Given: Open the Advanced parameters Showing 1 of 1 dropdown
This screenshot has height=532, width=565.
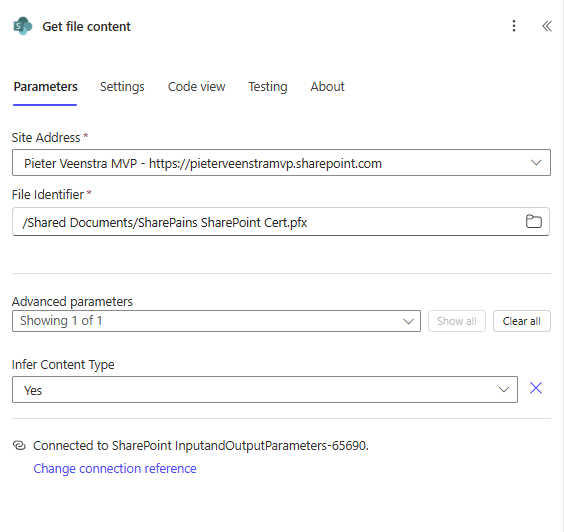Looking at the screenshot, I should pyautogui.click(x=216, y=321).
